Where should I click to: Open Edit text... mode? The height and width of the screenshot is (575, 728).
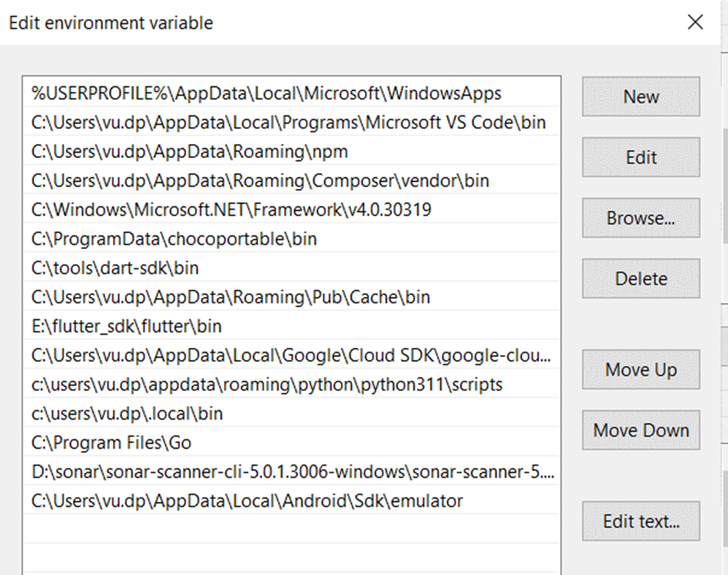pos(640,522)
